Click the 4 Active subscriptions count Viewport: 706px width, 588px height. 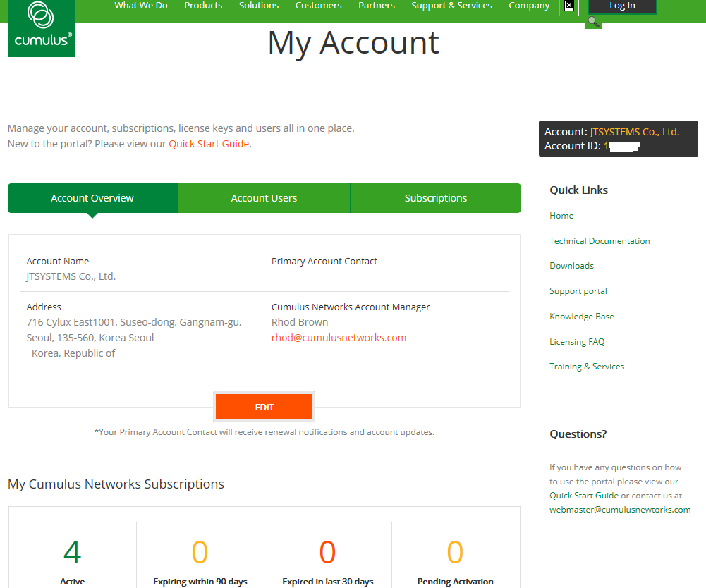(x=73, y=553)
